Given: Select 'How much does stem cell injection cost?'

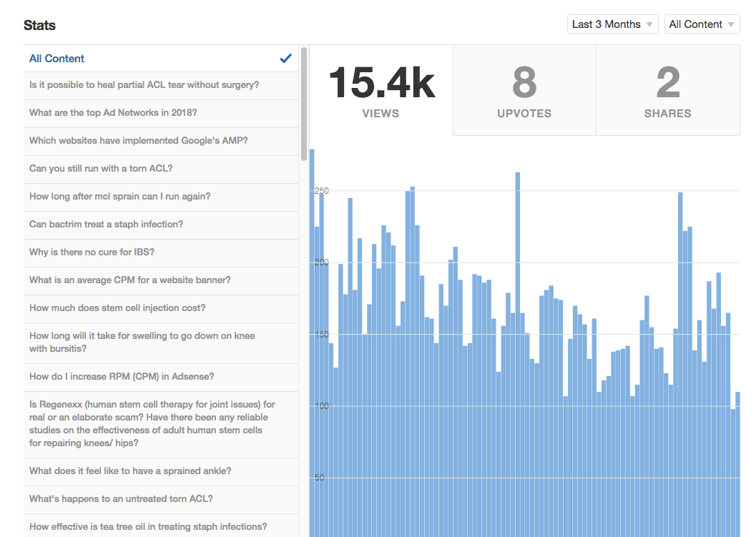Looking at the screenshot, I should (161, 309).
